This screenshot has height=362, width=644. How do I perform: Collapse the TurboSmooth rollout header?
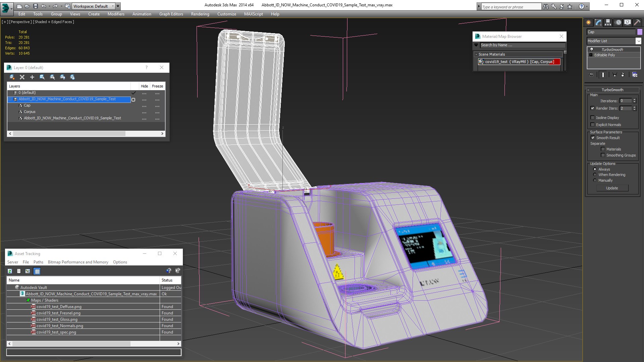coord(612,90)
